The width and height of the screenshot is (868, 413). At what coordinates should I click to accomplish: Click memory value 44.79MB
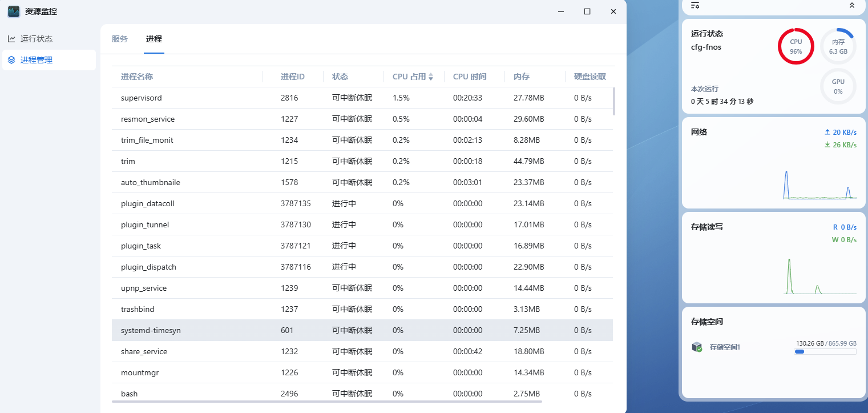click(x=529, y=161)
